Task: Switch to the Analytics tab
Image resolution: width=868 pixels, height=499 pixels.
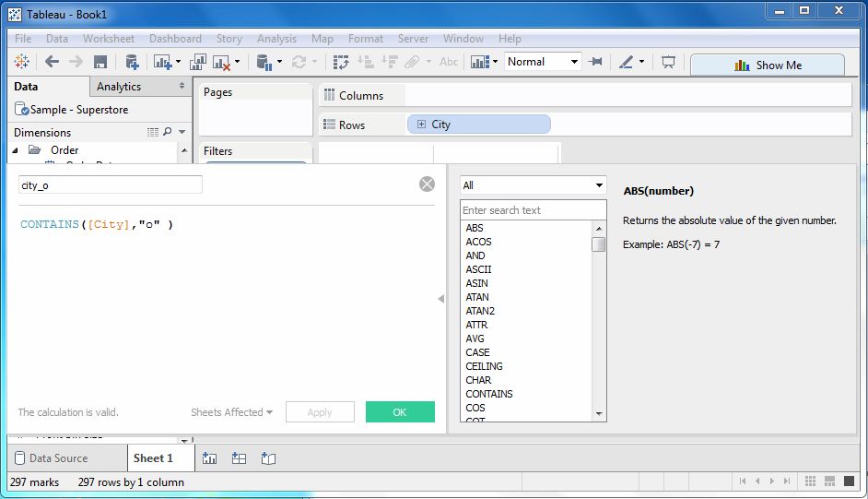Action: pos(119,87)
